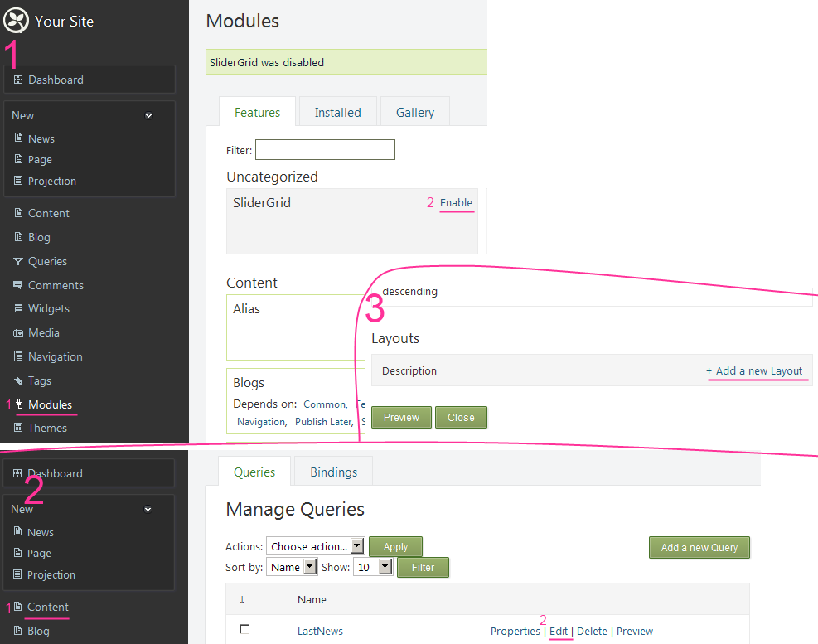Open the Show 10 items dropdown

pos(373,567)
